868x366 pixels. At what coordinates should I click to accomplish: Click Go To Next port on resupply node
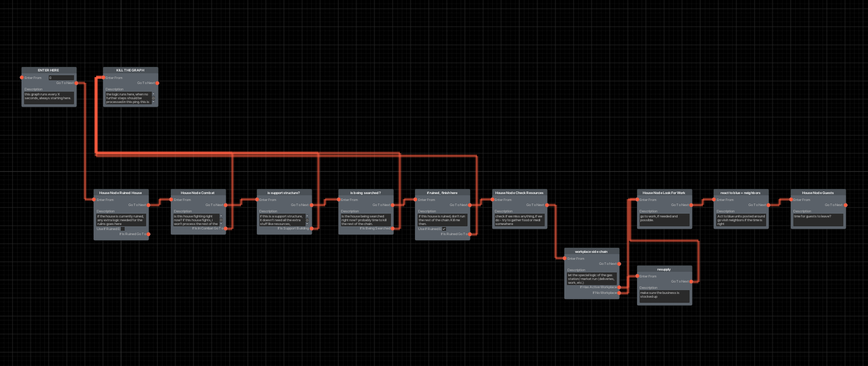tap(691, 281)
